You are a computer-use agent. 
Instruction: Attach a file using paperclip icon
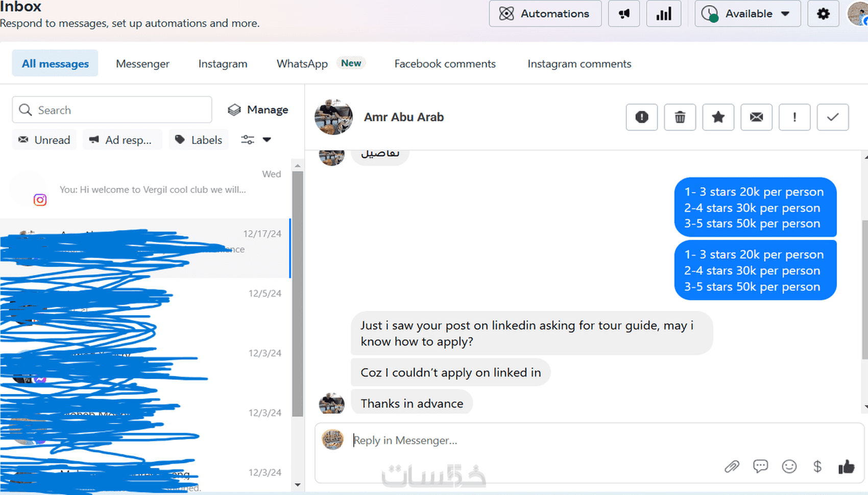click(x=732, y=466)
